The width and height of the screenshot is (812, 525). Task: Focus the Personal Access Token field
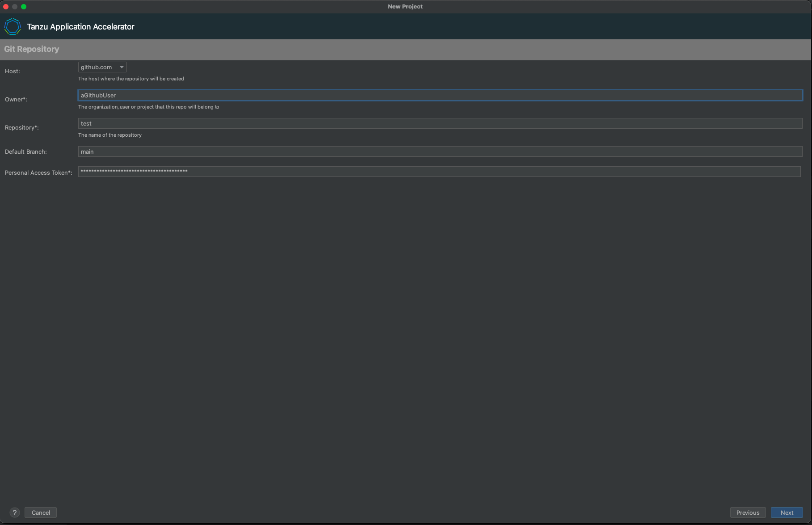(x=439, y=172)
